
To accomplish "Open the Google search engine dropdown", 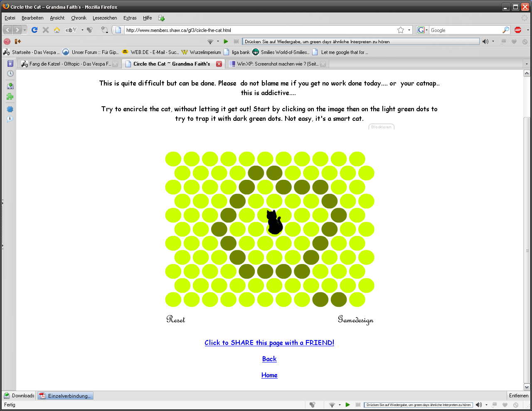I will click(423, 30).
